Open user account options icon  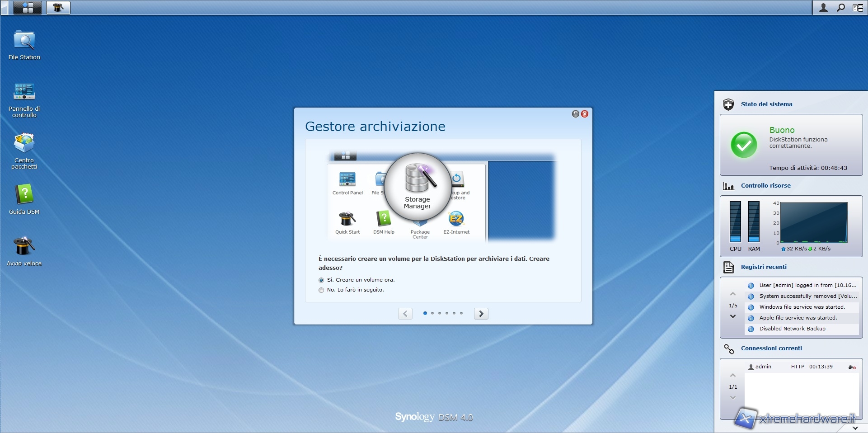(x=823, y=8)
